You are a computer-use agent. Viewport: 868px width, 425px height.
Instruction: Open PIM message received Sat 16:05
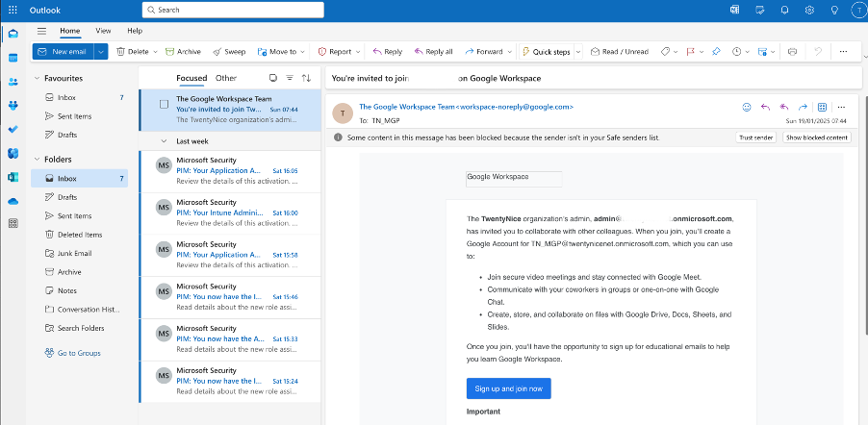[x=230, y=171]
